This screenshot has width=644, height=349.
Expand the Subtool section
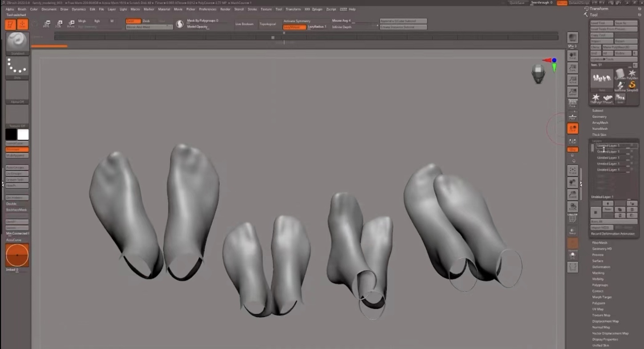coord(598,111)
